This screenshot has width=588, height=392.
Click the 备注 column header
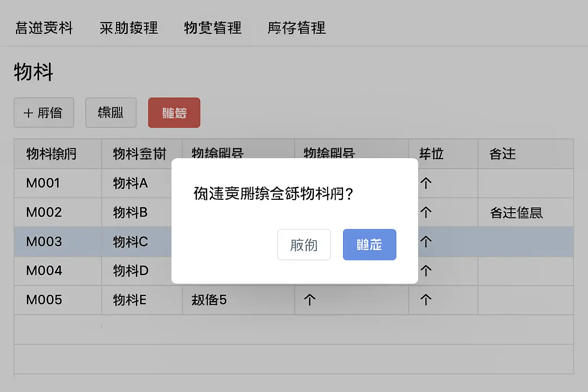(503, 154)
